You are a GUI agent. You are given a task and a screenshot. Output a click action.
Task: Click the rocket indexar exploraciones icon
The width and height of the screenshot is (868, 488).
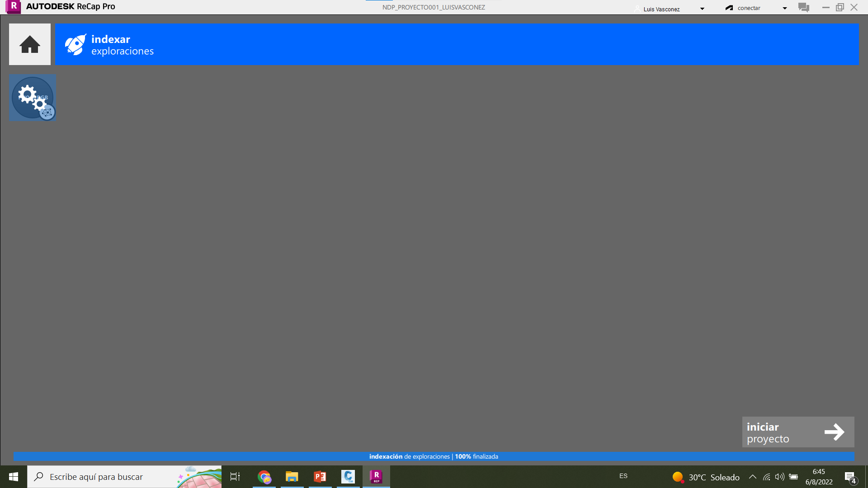[75, 45]
